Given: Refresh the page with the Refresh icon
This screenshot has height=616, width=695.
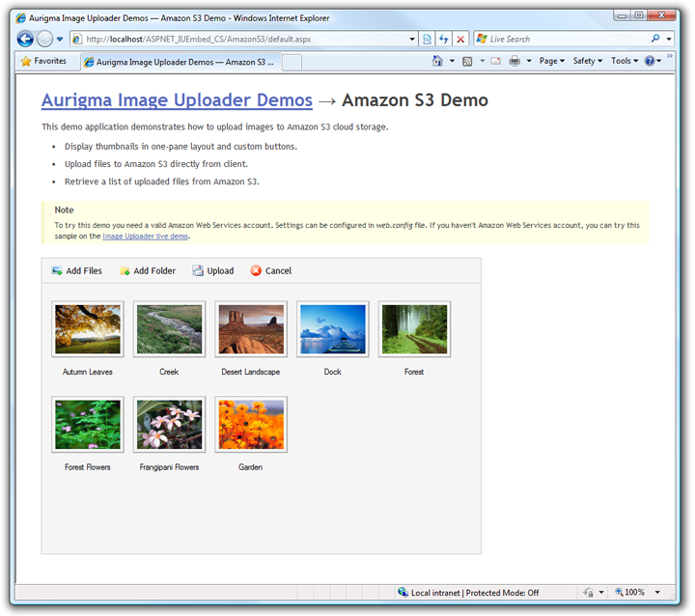Looking at the screenshot, I should pos(444,39).
